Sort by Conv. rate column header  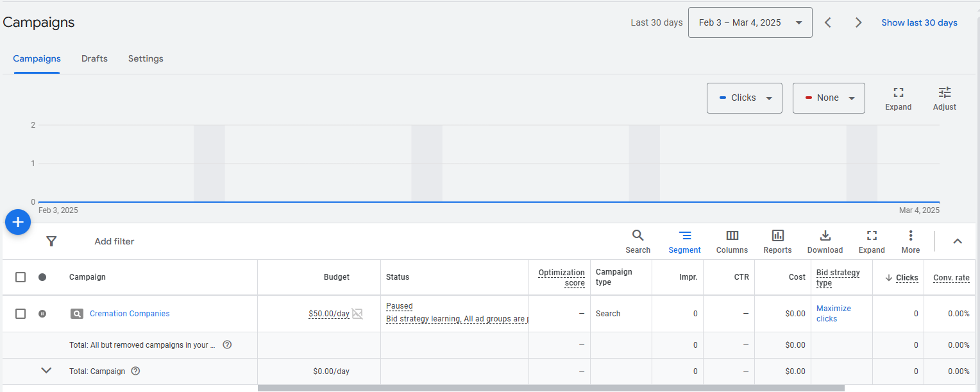951,278
